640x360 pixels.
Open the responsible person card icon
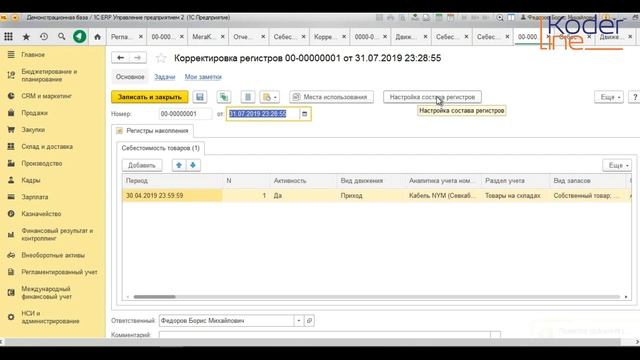coord(309,321)
